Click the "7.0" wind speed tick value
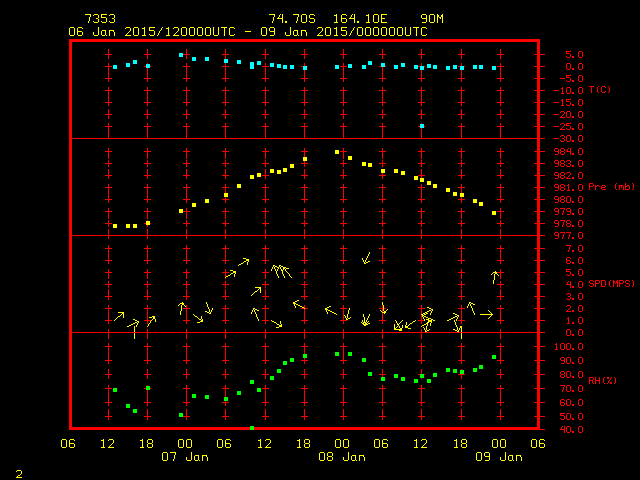640x480 pixels. 574,249
